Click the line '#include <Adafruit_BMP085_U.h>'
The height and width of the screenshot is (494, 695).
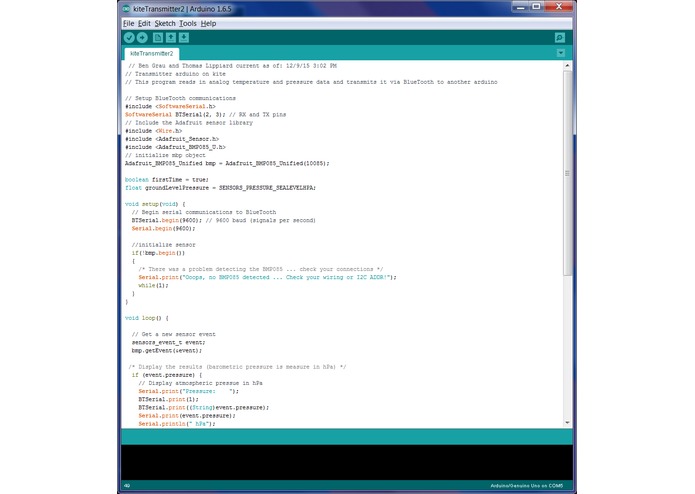(x=175, y=147)
